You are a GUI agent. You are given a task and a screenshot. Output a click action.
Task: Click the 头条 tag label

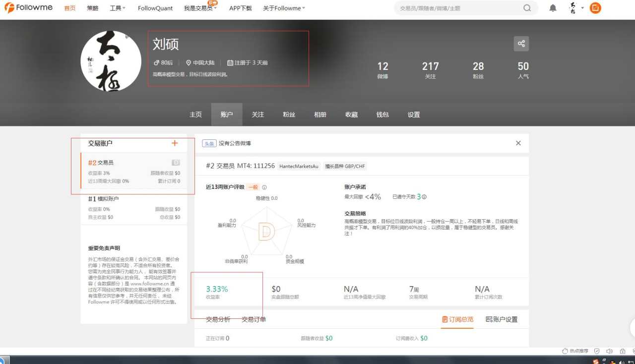(x=209, y=143)
